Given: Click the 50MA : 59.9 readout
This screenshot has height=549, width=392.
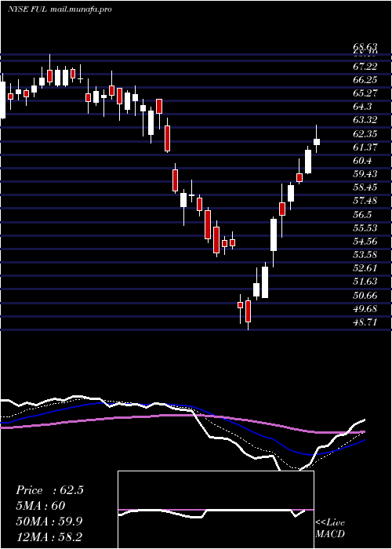Looking at the screenshot, I should pyautogui.click(x=49, y=522).
